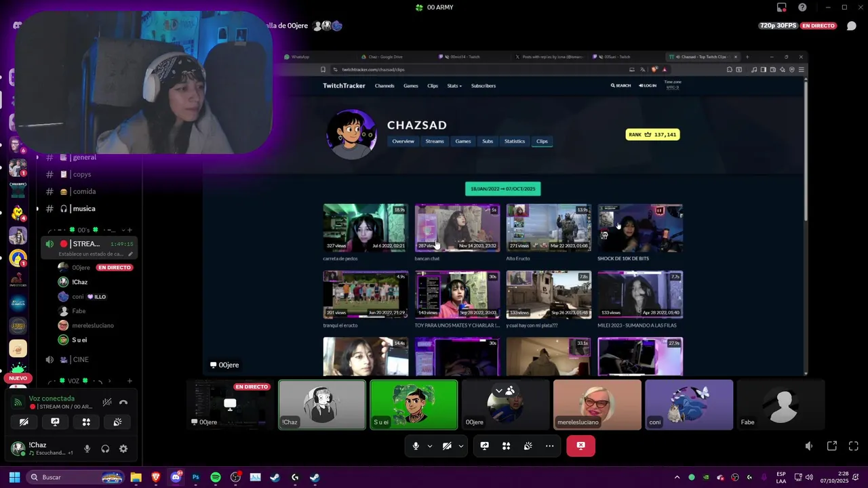
Task: Click the NUEVO unread servers pill
Action: pos(18,378)
